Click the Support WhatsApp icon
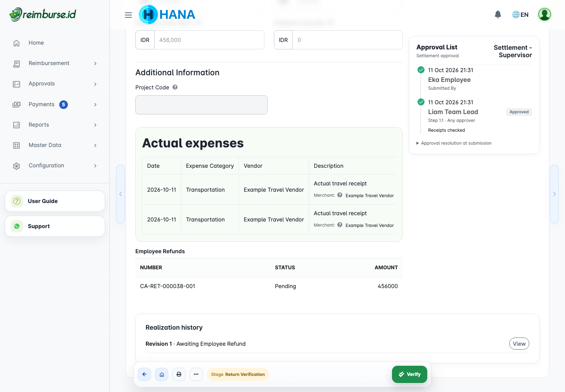This screenshot has width=565, height=392. click(x=17, y=226)
